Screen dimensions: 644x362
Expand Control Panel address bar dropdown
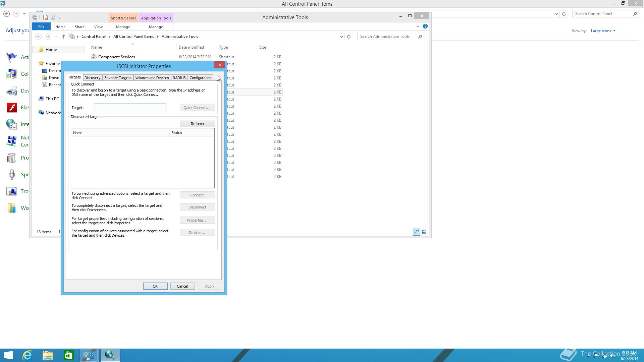(556, 14)
